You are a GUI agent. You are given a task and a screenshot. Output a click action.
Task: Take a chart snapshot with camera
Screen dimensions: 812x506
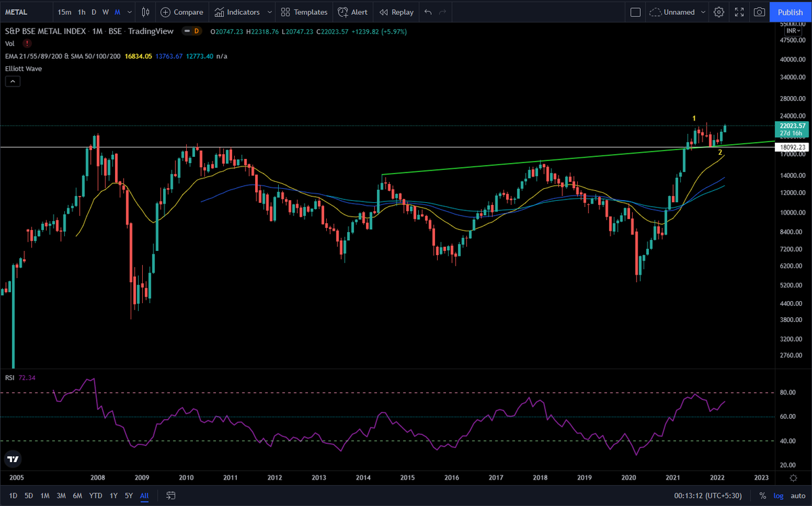[760, 12]
